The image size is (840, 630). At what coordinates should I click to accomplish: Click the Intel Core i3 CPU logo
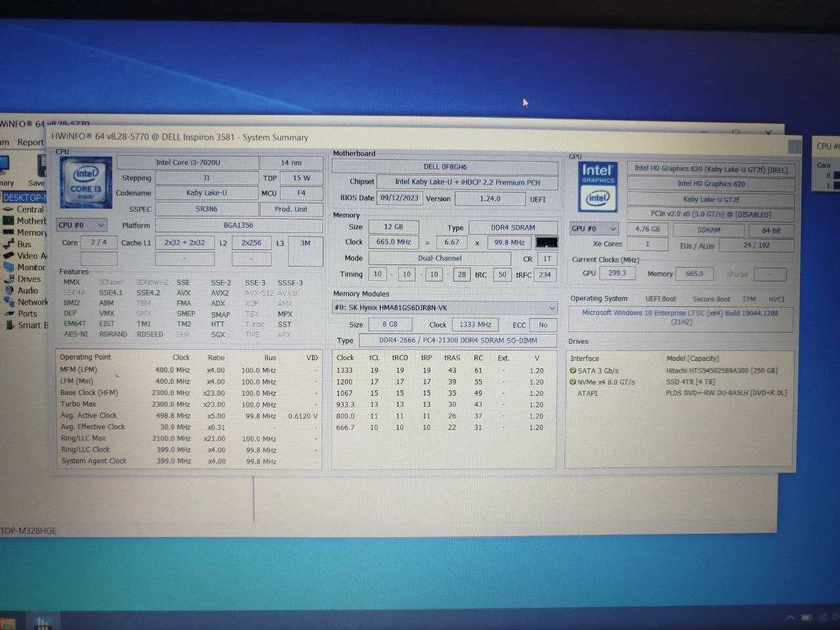coord(85,184)
